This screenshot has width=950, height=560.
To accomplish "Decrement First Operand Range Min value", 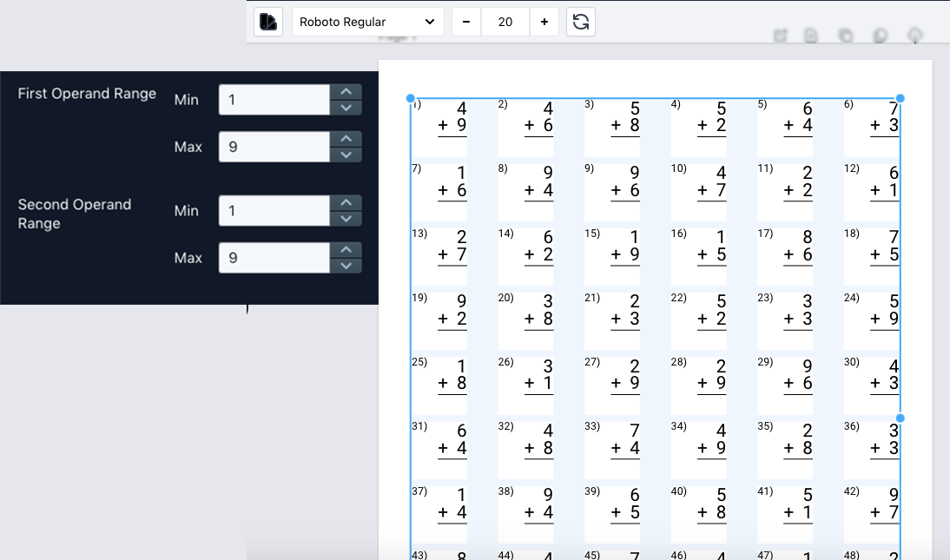I will 346,107.
